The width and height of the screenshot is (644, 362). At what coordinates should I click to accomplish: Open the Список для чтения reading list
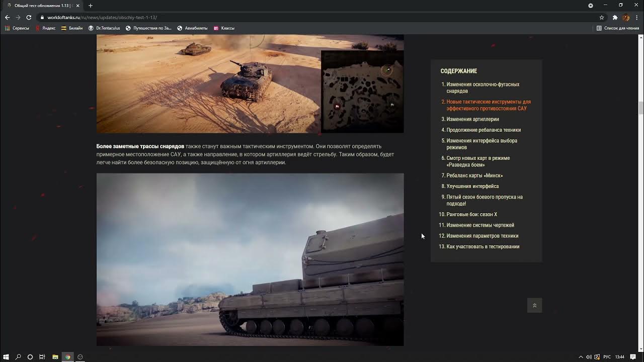(x=617, y=28)
